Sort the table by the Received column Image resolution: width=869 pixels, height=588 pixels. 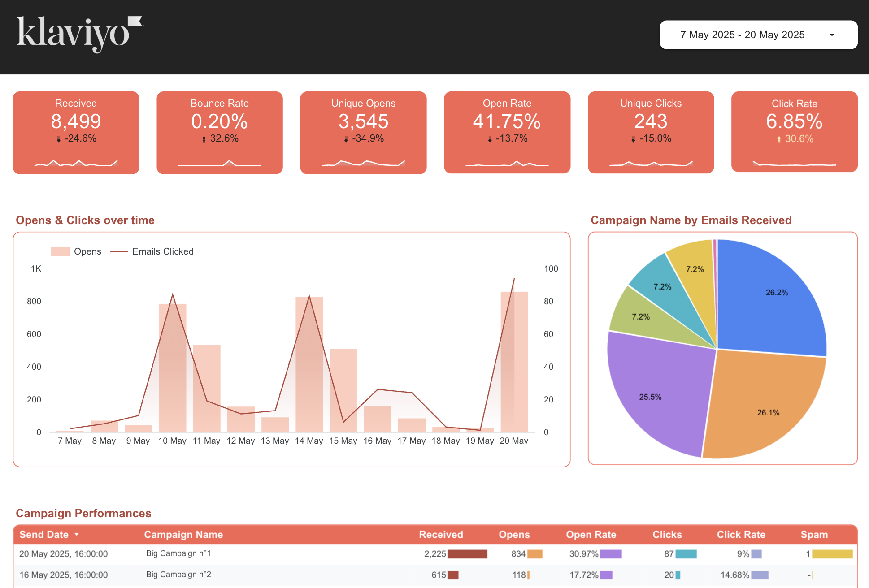(441, 534)
